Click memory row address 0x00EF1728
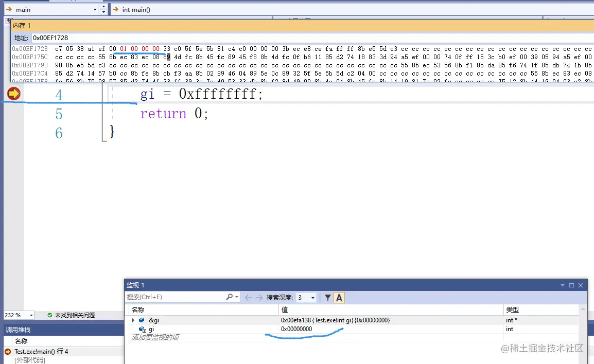The height and width of the screenshot is (364, 594). [30, 49]
